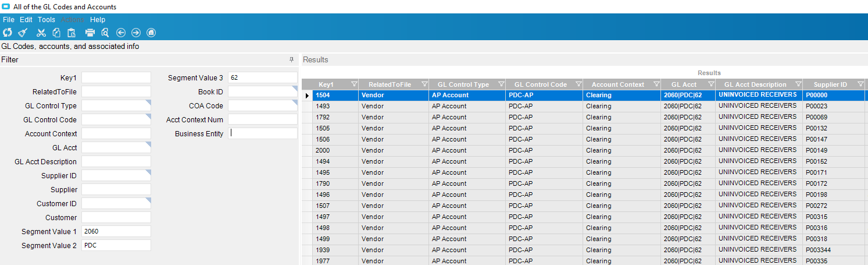This screenshot has height=265, width=868.
Task: Open the Help menu
Action: (98, 20)
